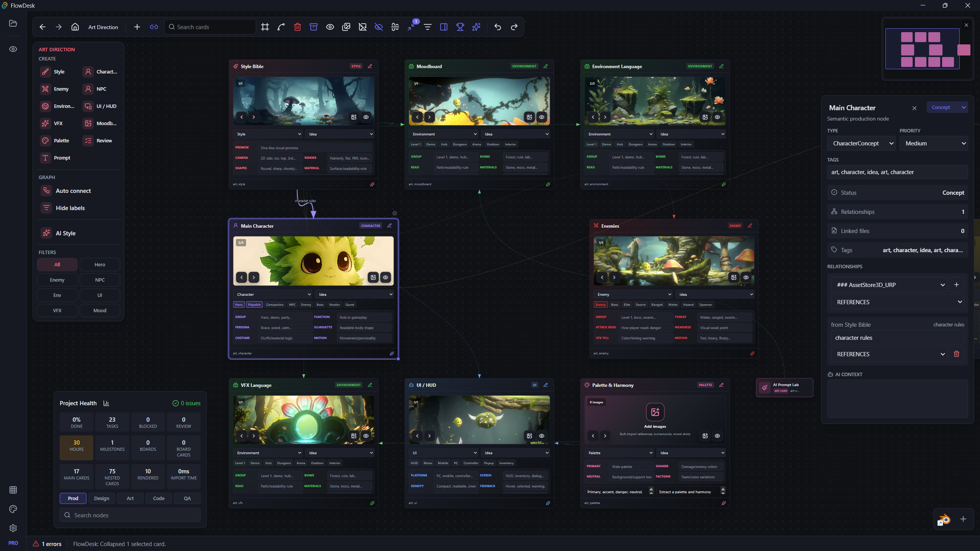Toggle the crossed-eye hide toolbar icon
The width and height of the screenshot is (980, 551).
click(379, 27)
